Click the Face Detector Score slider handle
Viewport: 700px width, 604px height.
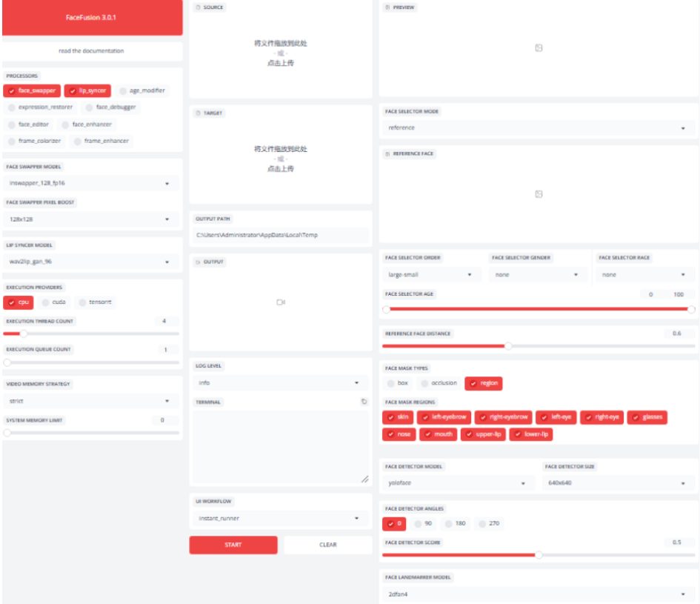pyautogui.click(x=539, y=555)
